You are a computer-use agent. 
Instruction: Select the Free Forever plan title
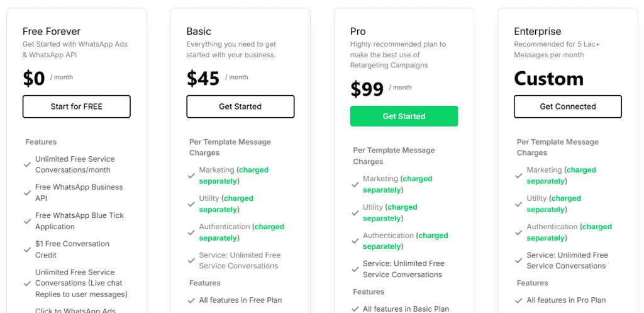52,31
